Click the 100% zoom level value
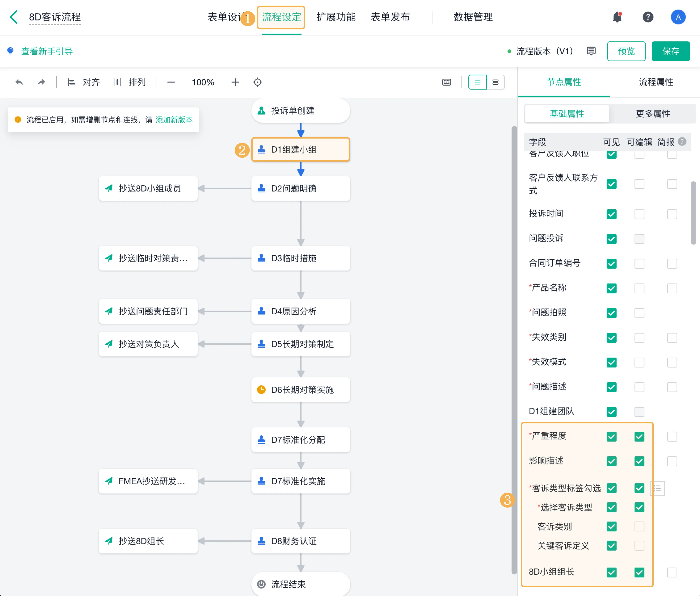 (x=203, y=82)
